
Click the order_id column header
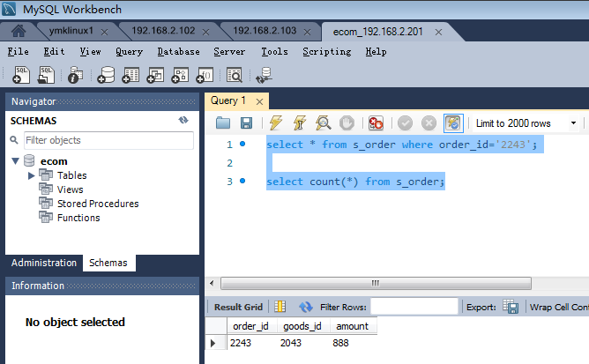point(251,326)
